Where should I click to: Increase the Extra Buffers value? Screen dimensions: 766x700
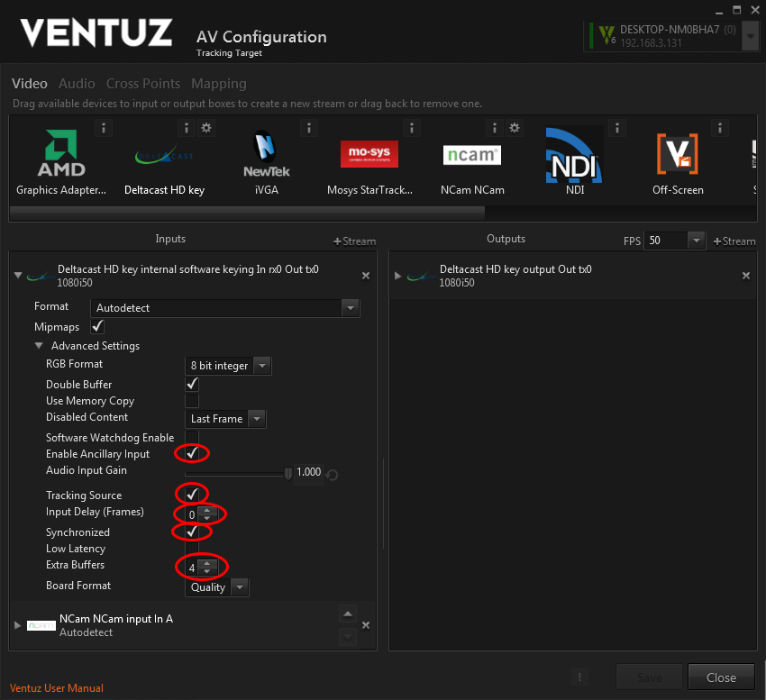207,562
